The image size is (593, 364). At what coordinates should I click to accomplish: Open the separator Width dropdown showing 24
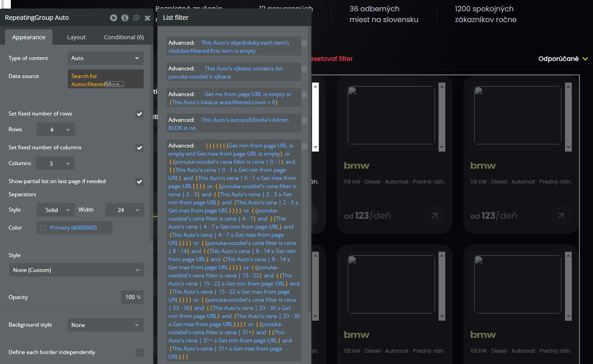(125, 210)
